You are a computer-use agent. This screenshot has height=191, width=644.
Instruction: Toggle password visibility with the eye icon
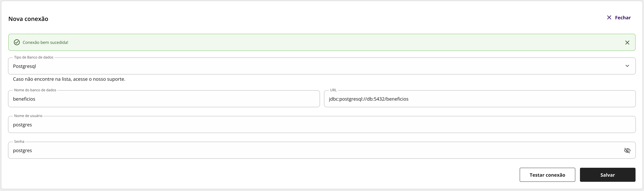point(627,150)
